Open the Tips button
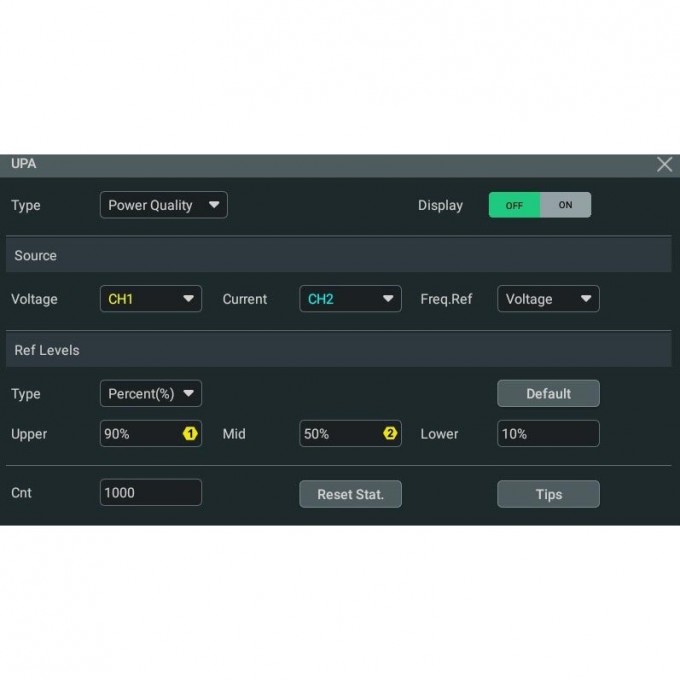680x680 pixels. (x=548, y=494)
